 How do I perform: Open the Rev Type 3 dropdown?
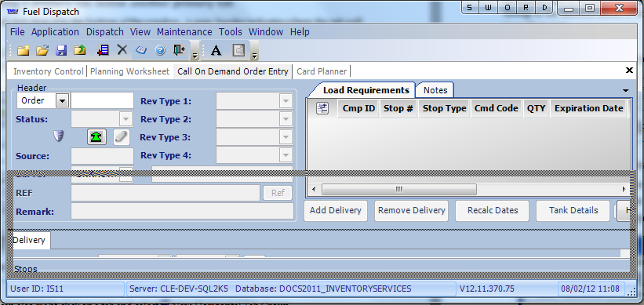click(x=285, y=137)
